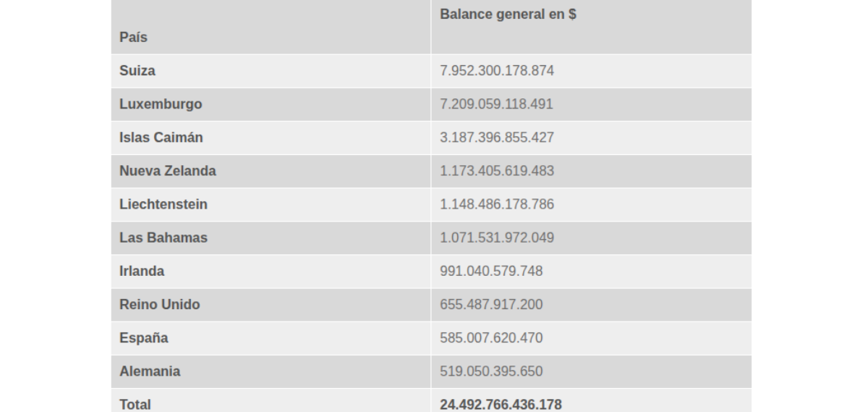Click the Balance general en $ header
This screenshot has width=868, height=412.
508,14
